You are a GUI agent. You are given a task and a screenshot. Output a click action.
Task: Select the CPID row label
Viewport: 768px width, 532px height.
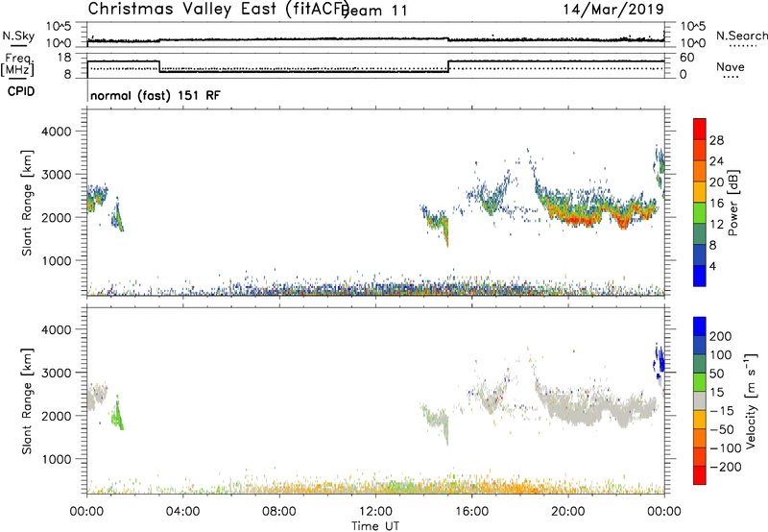pyautogui.click(x=21, y=91)
